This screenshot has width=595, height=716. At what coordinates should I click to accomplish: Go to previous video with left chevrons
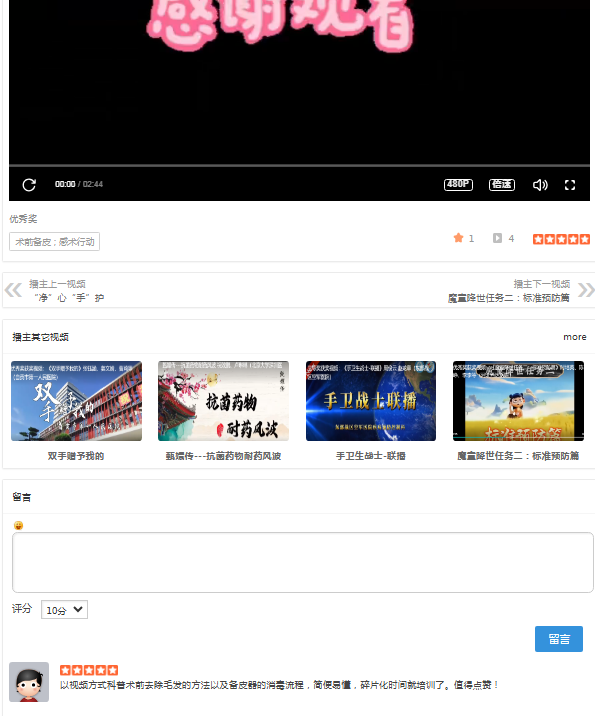13,290
